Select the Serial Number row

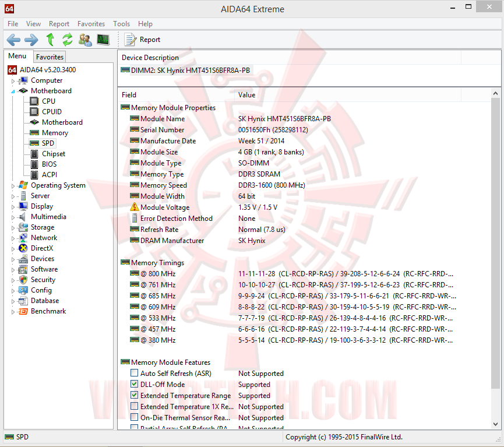304,130
